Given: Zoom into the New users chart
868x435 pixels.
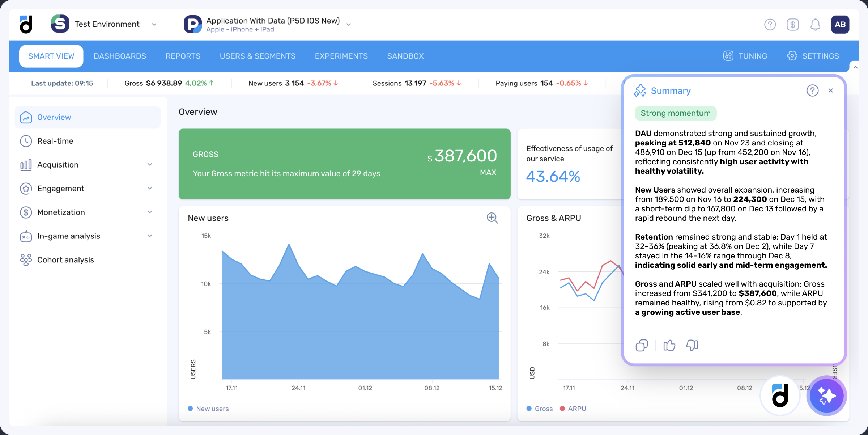Looking at the screenshot, I should pos(492,218).
